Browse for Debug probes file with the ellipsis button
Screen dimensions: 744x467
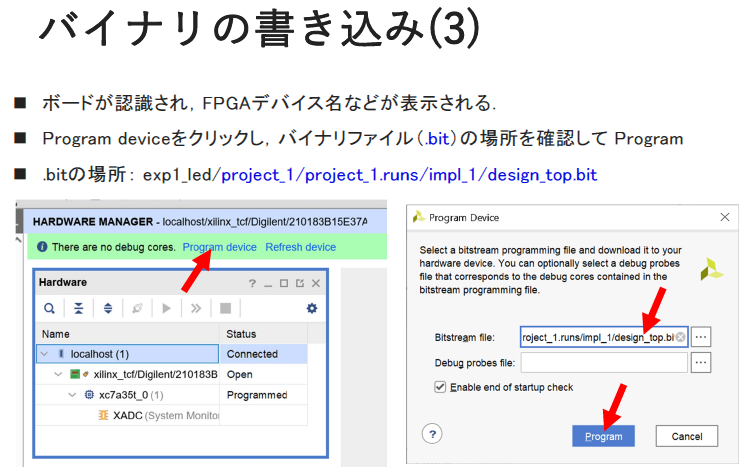click(701, 362)
